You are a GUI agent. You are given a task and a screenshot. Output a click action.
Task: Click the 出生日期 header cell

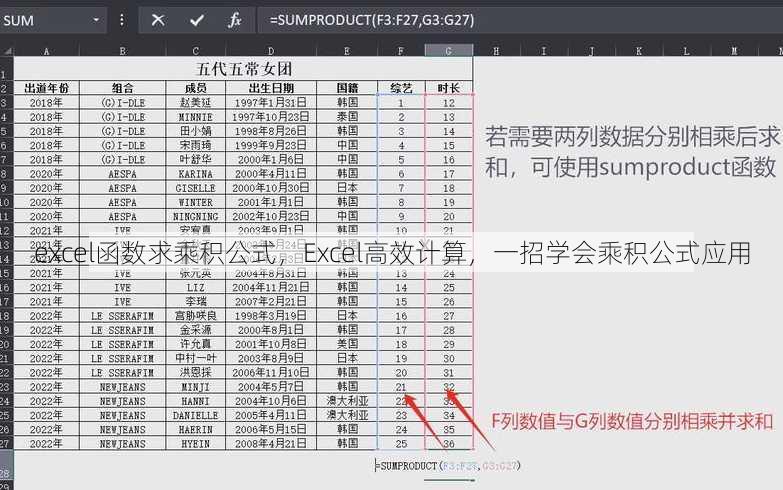(271, 88)
